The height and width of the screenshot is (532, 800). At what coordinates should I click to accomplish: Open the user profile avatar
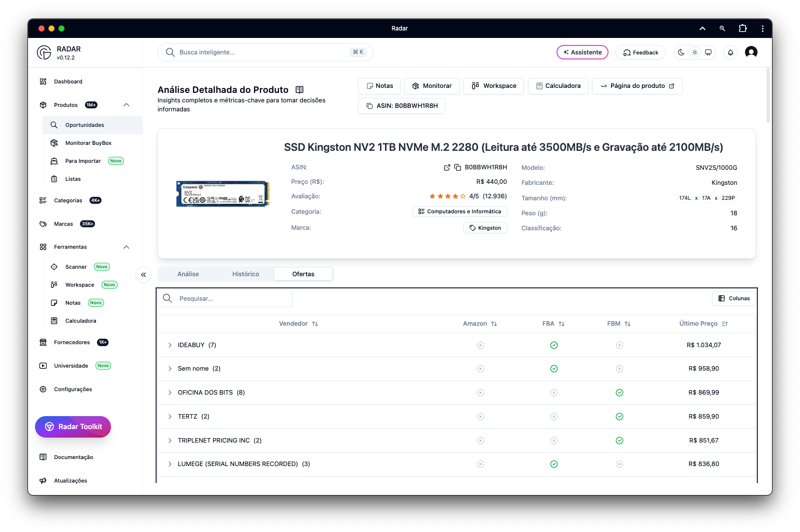click(751, 52)
